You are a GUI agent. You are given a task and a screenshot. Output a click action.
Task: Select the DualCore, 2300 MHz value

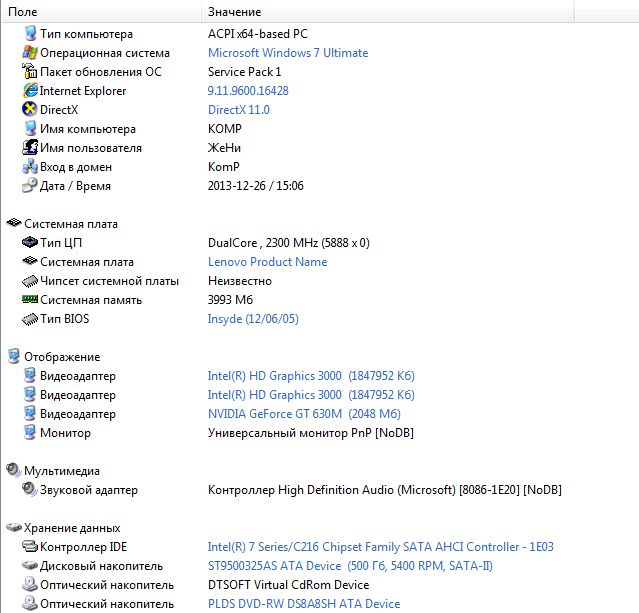289,243
